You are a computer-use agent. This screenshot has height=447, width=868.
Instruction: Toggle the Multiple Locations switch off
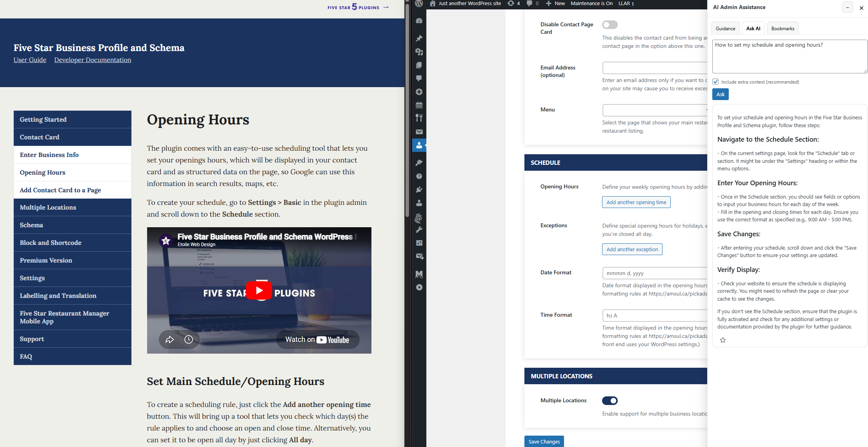[x=610, y=401]
